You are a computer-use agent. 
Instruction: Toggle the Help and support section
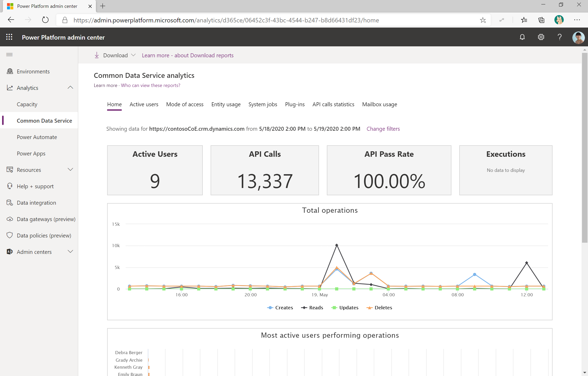pyautogui.click(x=35, y=186)
